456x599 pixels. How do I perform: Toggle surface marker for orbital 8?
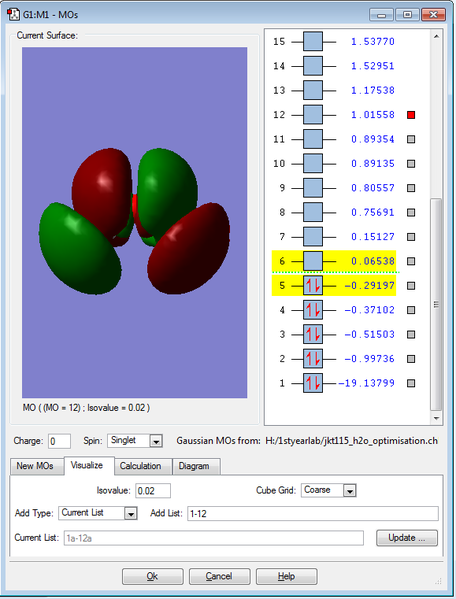[x=411, y=212]
